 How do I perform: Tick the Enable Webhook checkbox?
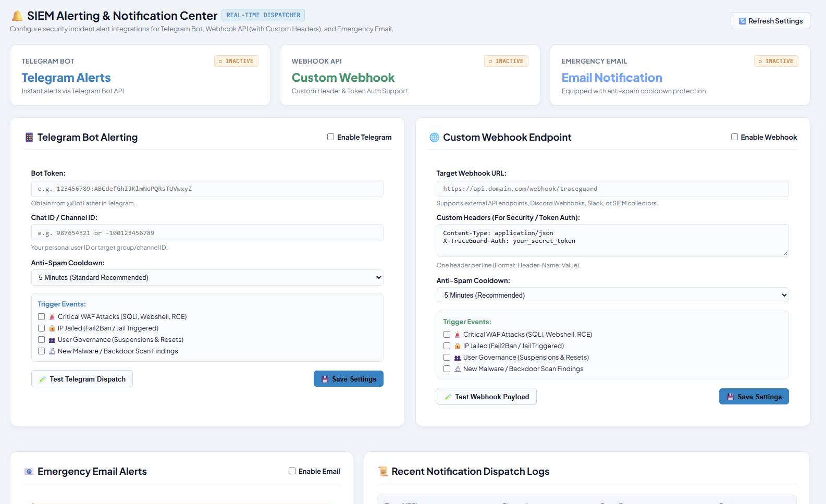[x=734, y=137]
